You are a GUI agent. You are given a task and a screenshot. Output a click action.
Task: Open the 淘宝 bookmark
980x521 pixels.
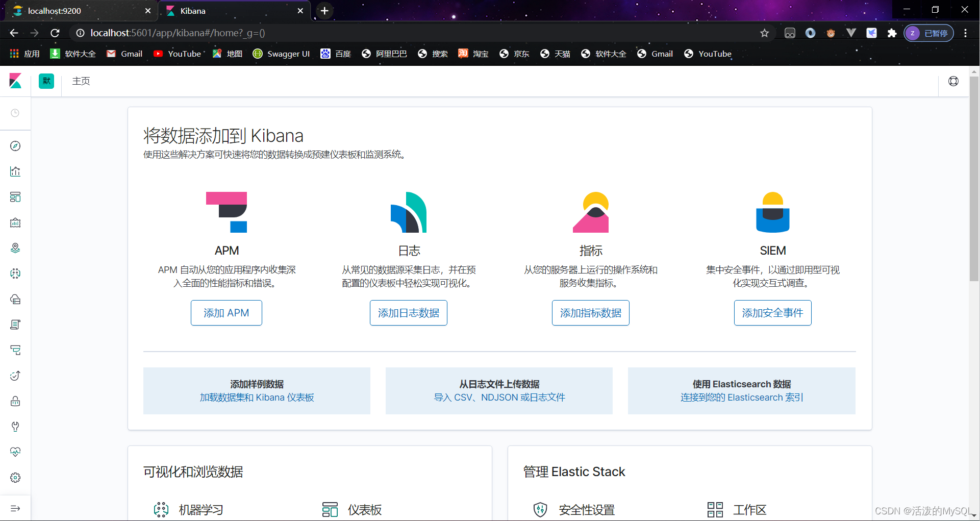coord(473,54)
